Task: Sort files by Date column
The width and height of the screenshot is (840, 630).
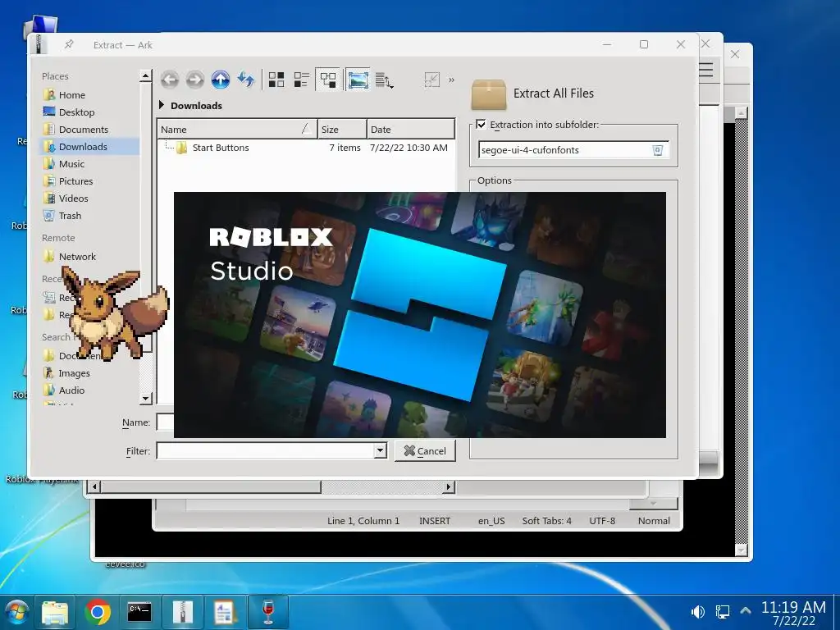Action: [x=410, y=129]
